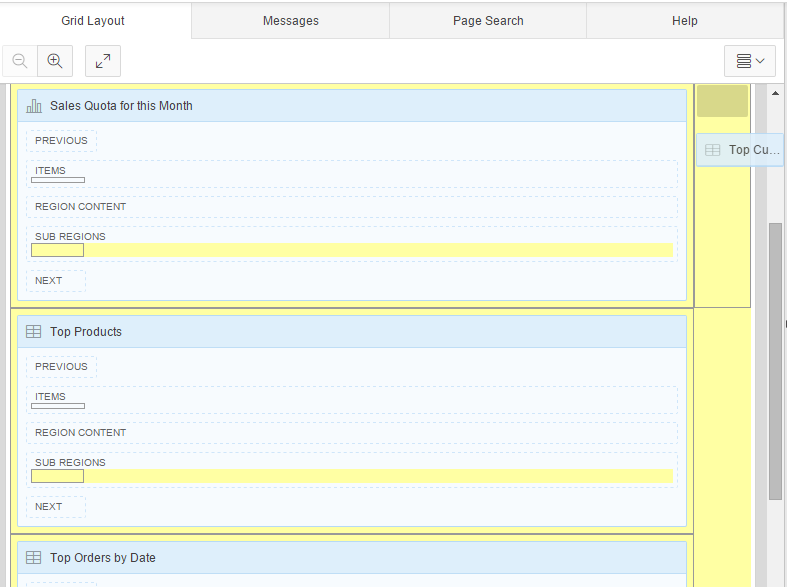The width and height of the screenshot is (787, 587).
Task: Click SUB REGIONS yellow slot in Sales Quota
Action: 350,250
